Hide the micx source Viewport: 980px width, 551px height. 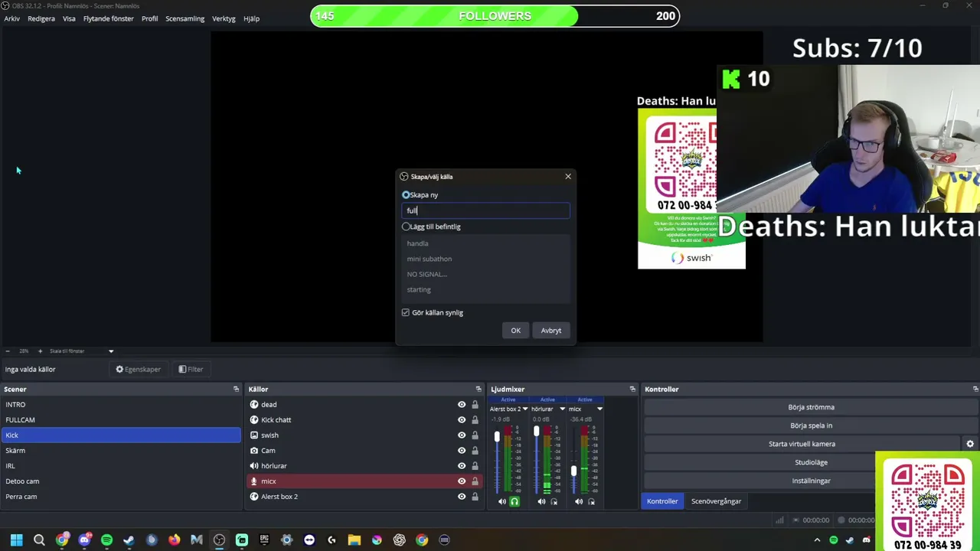coord(462,481)
